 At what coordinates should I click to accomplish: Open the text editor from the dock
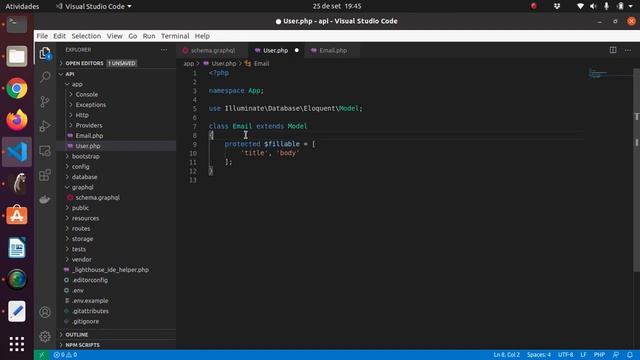17,311
